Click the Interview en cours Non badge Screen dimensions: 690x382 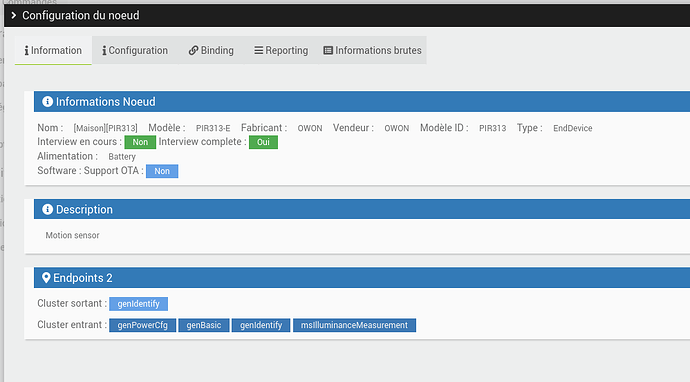140,142
